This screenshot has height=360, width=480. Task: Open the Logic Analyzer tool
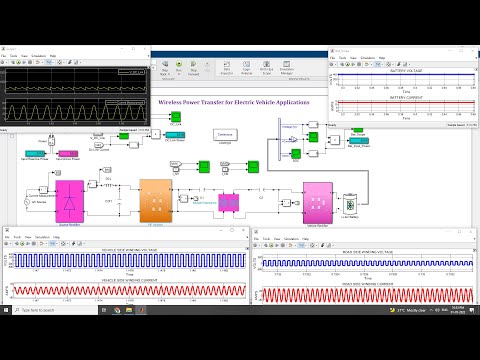[x=247, y=67]
